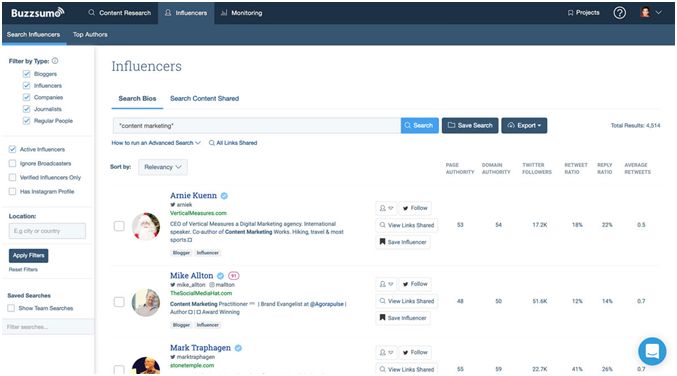Open the help question mark icon
The image size is (677, 376).
620,13
